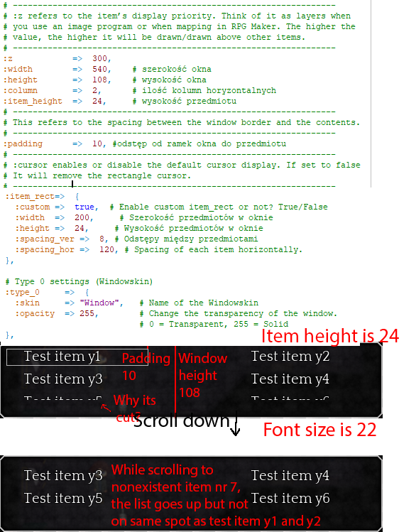Place cursor on the :z value 300
This screenshot has width=399, height=532.
(x=99, y=58)
